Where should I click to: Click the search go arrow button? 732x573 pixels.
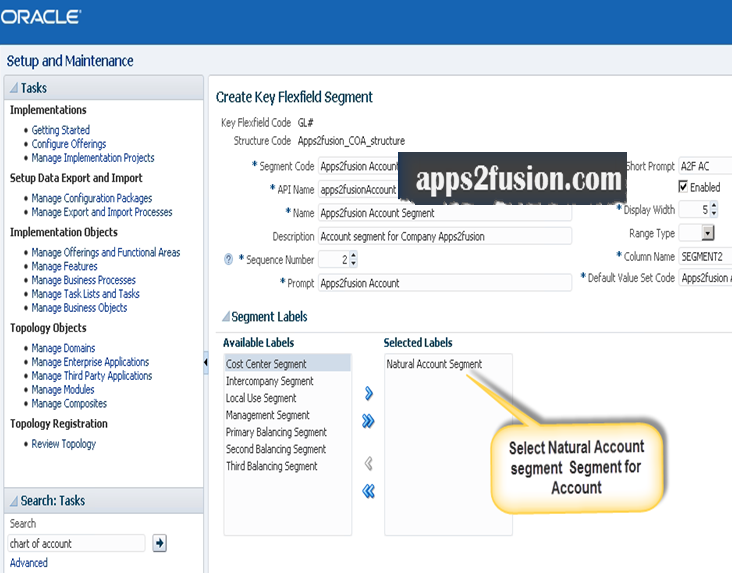click(160, 543)
